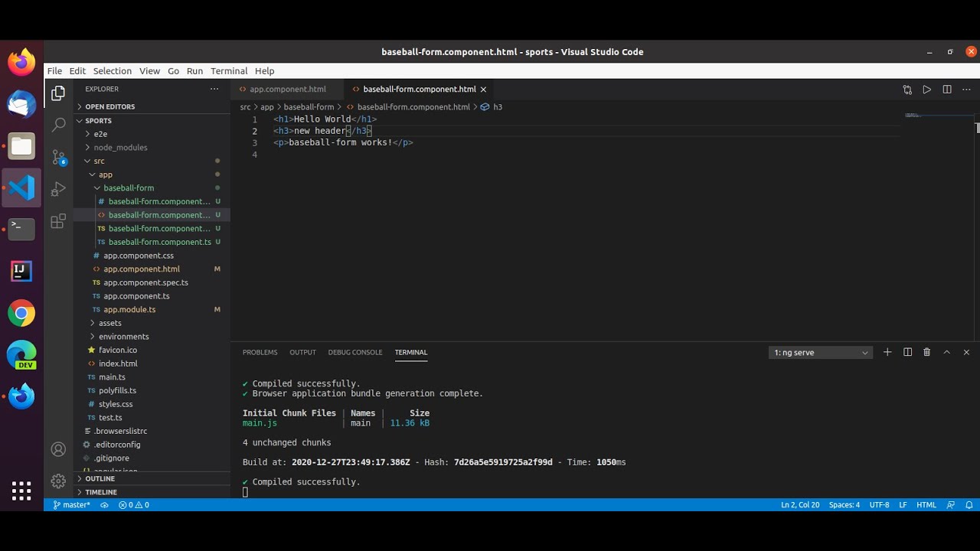980x551 pixels.
Task: Close the terminal panel
Action: (x=966, y=352)
